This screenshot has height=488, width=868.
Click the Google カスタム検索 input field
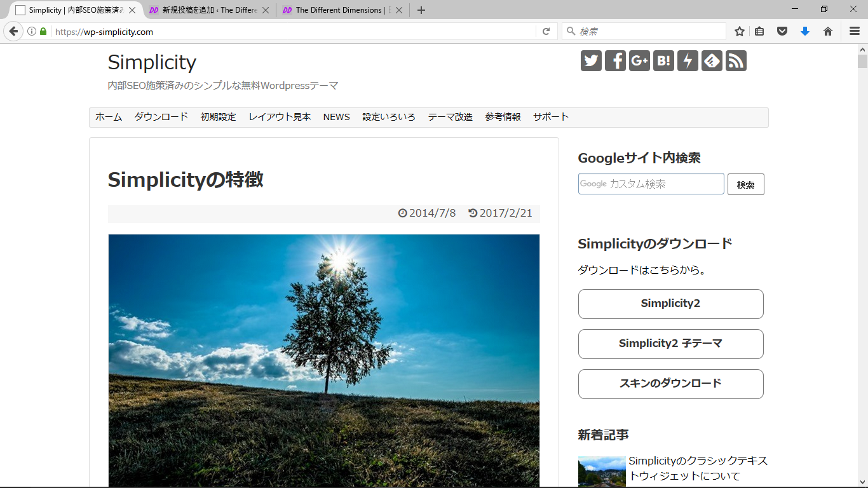tap(651, 184)
